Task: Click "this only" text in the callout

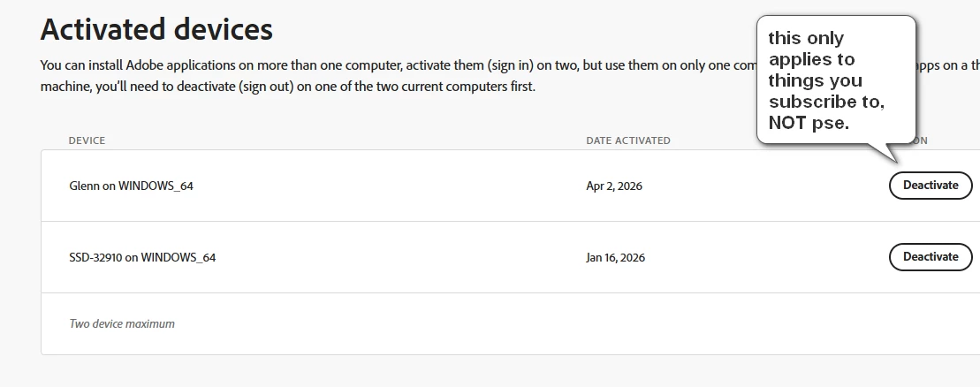Action: pyautogui.click(x=806, y=38)
